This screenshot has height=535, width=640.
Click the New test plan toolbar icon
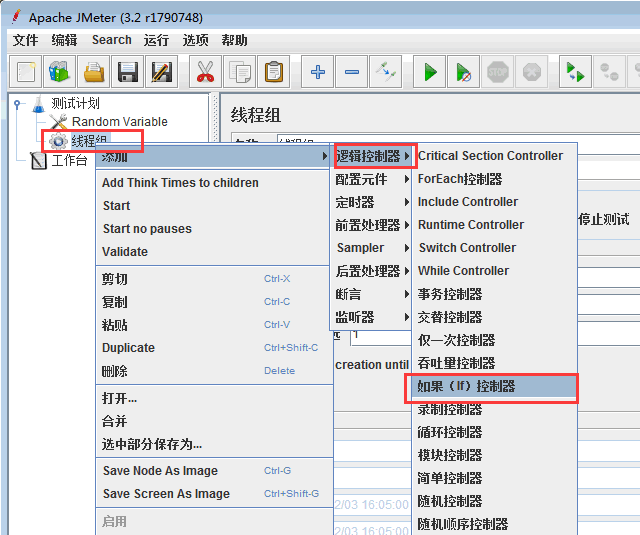pyautogui.click(x=26, y=72)
